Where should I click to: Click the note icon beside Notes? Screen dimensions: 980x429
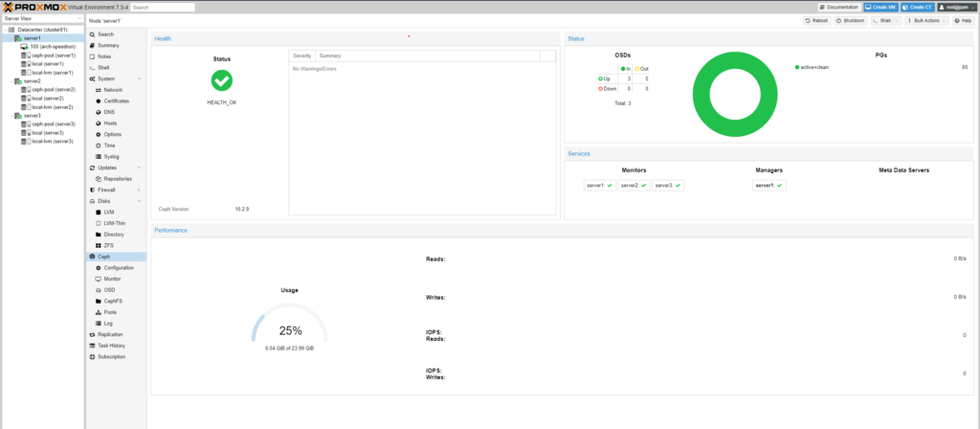pos(93,56)
